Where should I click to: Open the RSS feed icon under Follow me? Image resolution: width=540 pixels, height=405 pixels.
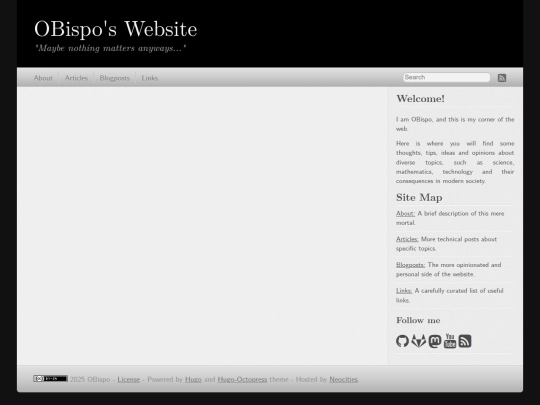point(465,341)
